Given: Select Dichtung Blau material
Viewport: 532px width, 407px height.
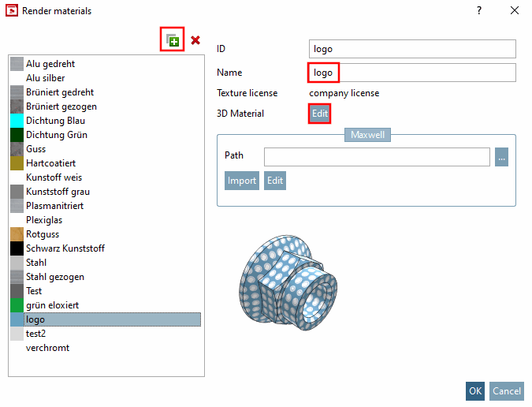Looking at the screenshot, I should 106,121.
